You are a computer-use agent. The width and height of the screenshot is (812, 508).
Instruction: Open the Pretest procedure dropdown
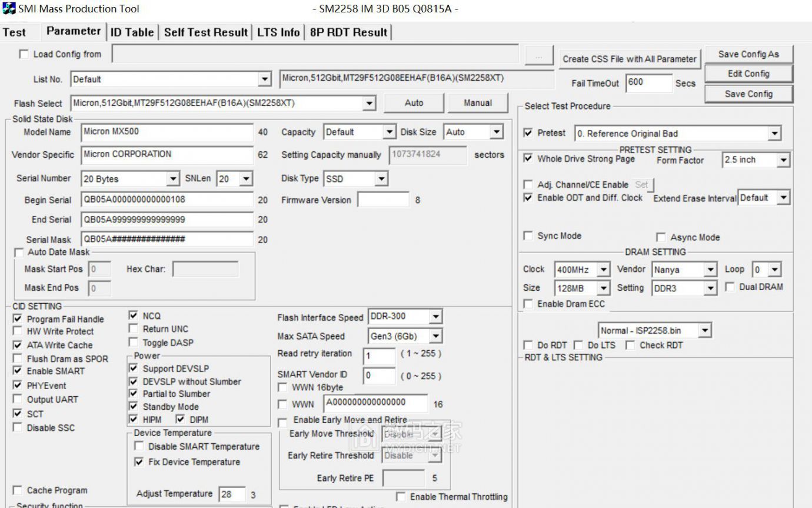click(x=678, y=134)
